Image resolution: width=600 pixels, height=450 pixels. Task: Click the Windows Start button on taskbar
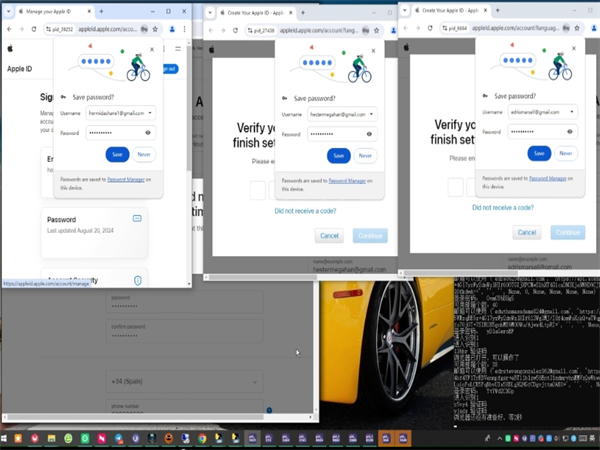point(9,438)
